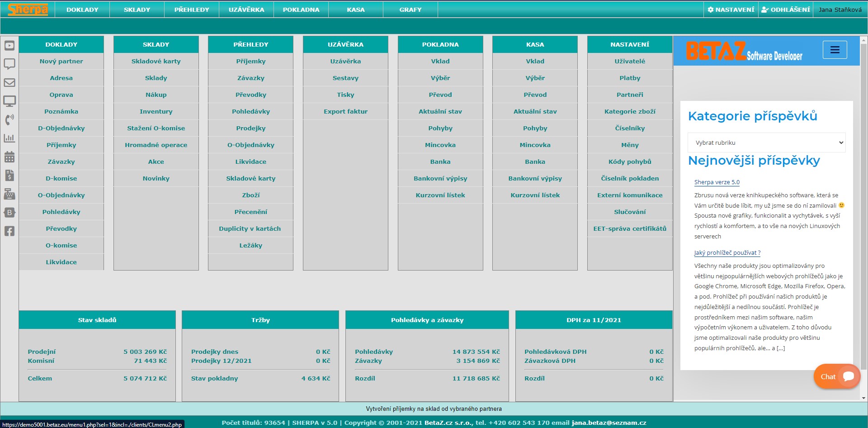Click the monitor screen icon in sidebar

(x=9, y=101)
